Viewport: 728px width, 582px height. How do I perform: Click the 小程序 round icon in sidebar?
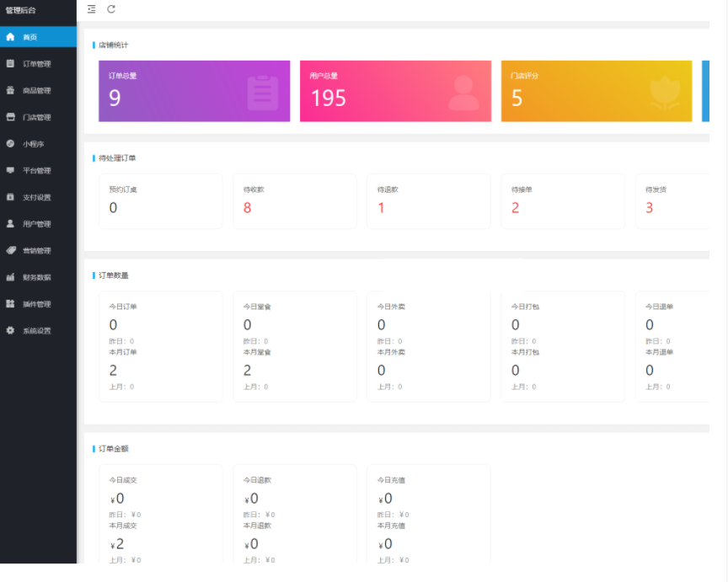click(x=10, y=144)
